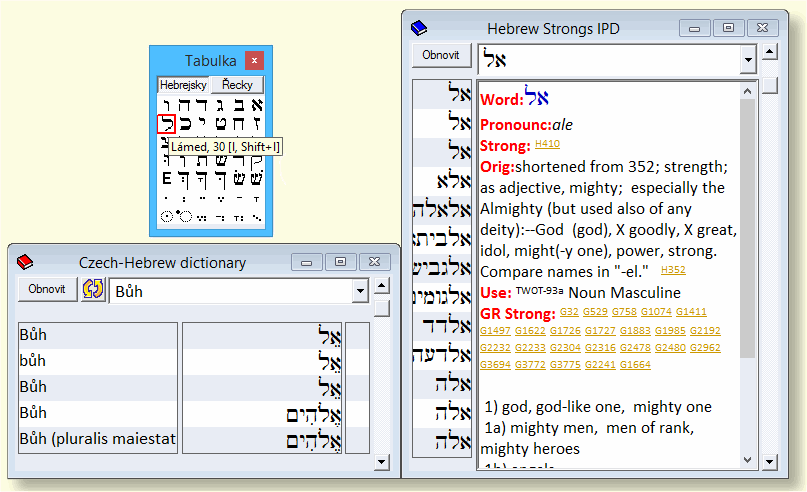Close the Tabulka window
The width and height of the screenshot is (807, 492).
point(255,60)
